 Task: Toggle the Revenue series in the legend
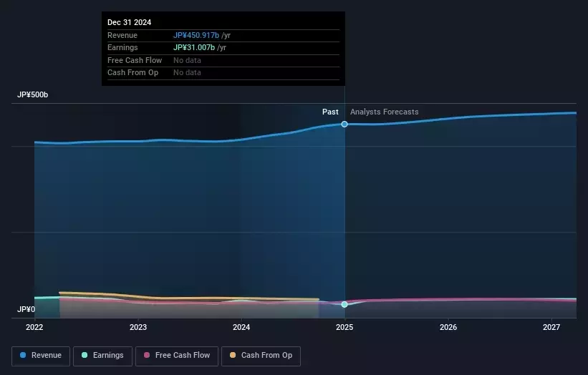pos(41,356)
